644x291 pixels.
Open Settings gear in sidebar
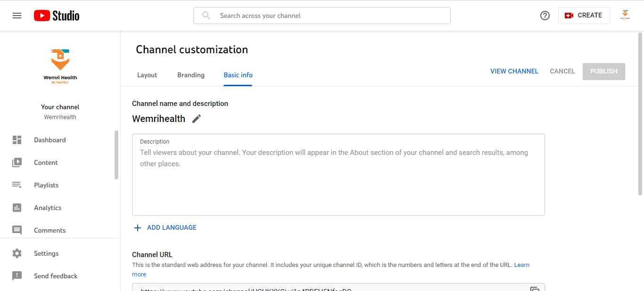click(x=46, y=253)
